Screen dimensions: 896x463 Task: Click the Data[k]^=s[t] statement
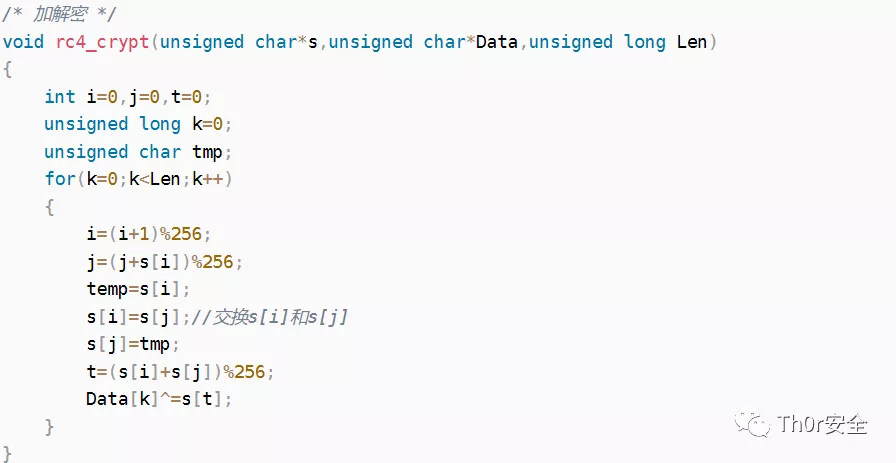click(x=159, y=398)
